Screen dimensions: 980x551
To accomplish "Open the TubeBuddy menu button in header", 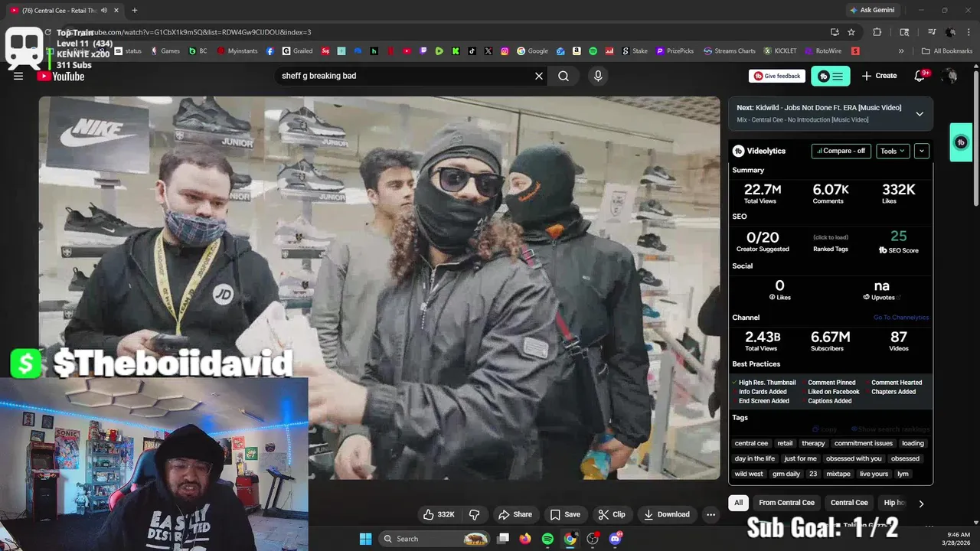I will coord(831,76).
